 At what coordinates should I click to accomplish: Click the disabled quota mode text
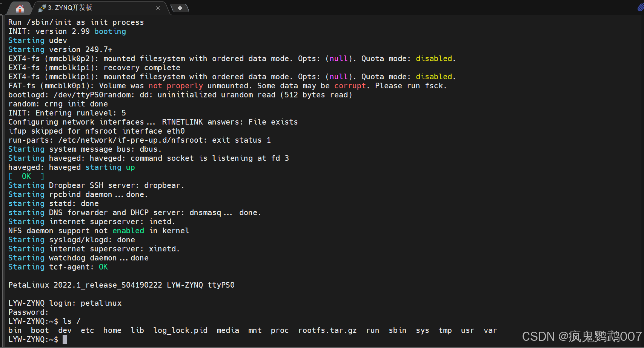[x=433, y=59]
